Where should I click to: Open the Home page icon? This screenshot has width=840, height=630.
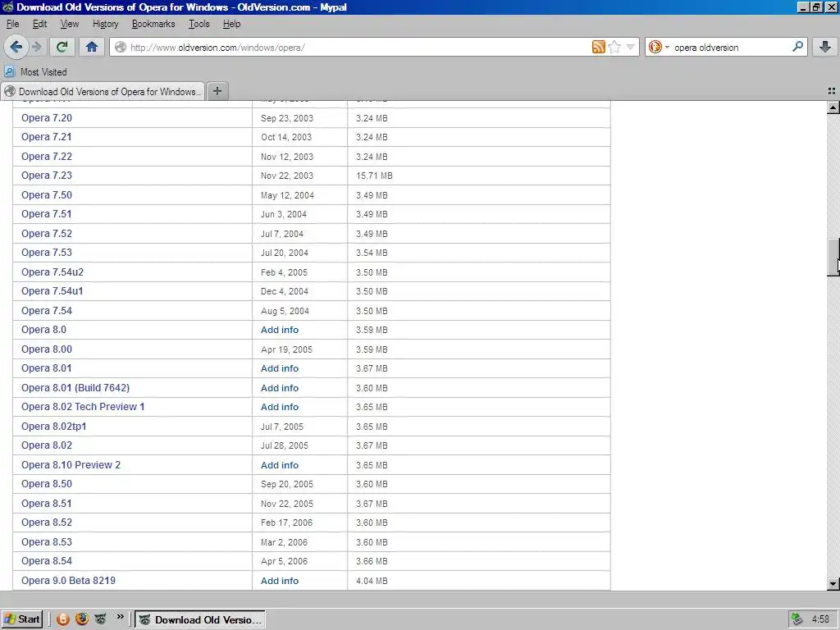[92, 47]
